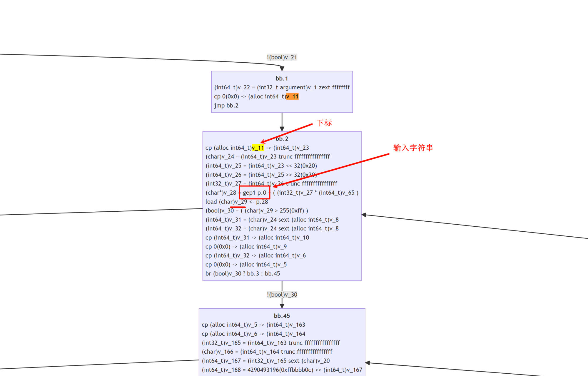The image size is (588, 376).
Task: Click 'jmp bb.2' instruction
Action: [x=226, y=105]
